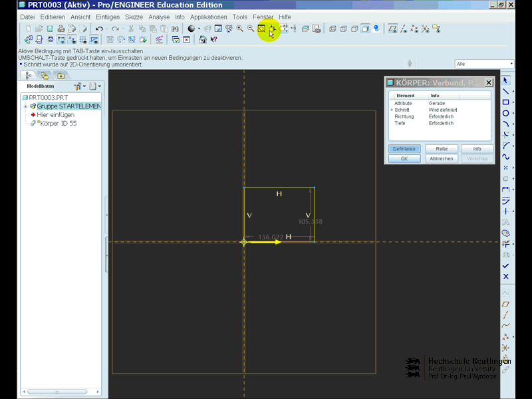
Task: Click the Zoom Out magnifier
Action: [x=251, y=29]
